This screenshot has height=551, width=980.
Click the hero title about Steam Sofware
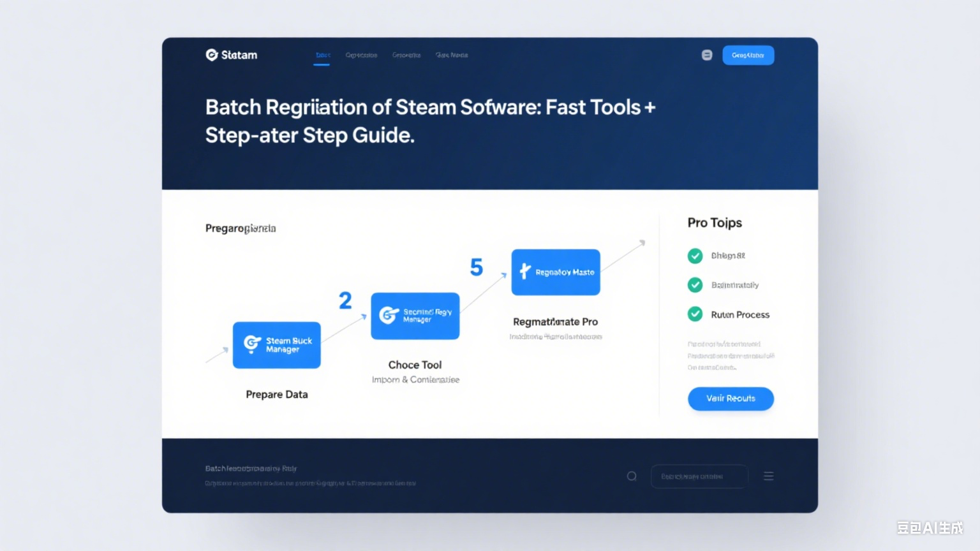pyautogui.click(x=430, y=121)
